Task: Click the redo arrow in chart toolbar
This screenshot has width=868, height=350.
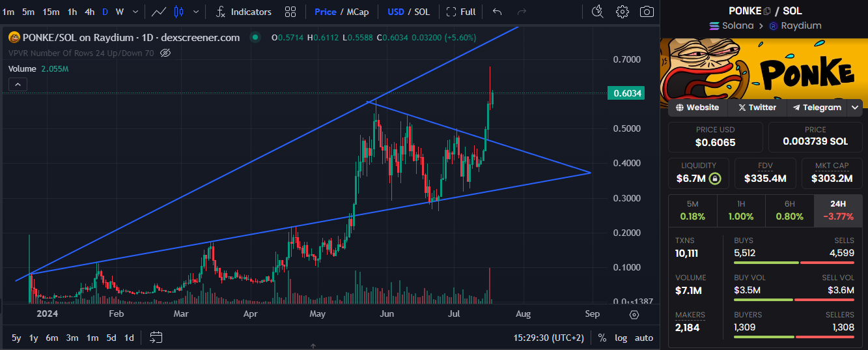Action: 522,12
